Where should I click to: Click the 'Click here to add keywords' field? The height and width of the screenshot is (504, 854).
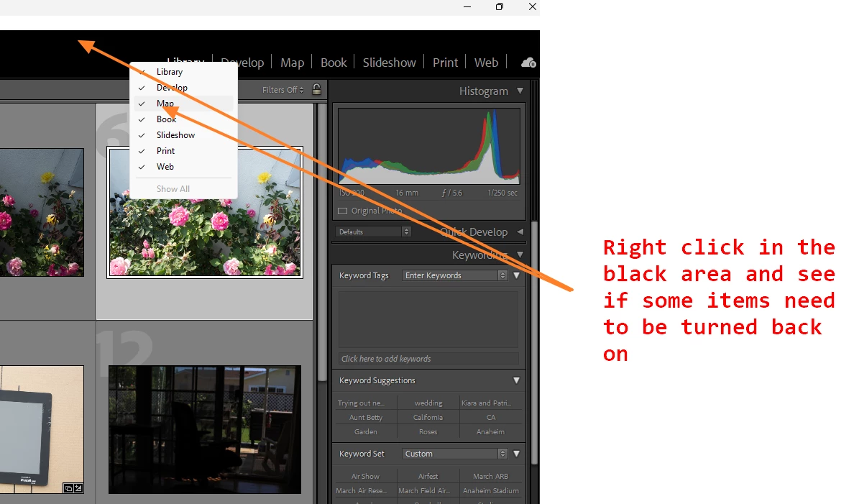pos(428,359)
